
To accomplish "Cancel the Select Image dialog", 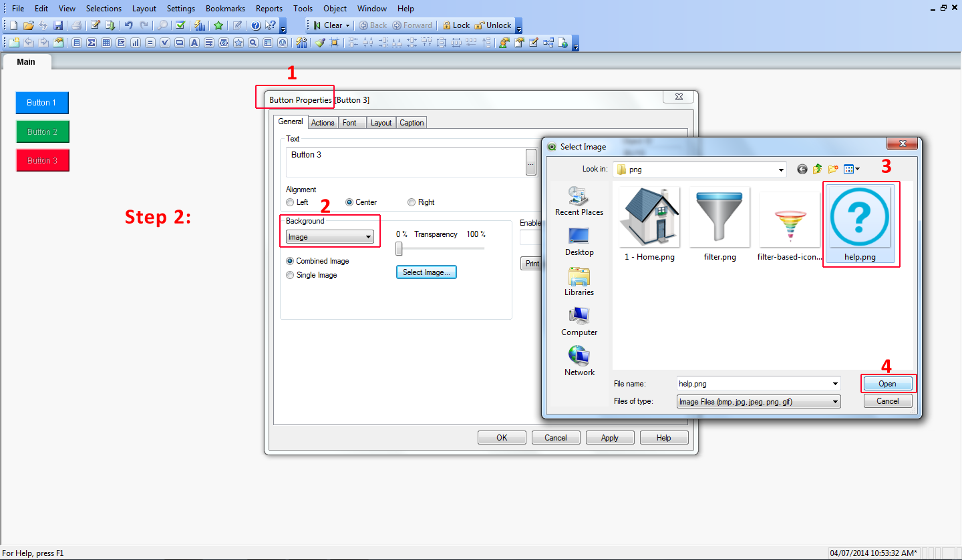I will [887, 401].
